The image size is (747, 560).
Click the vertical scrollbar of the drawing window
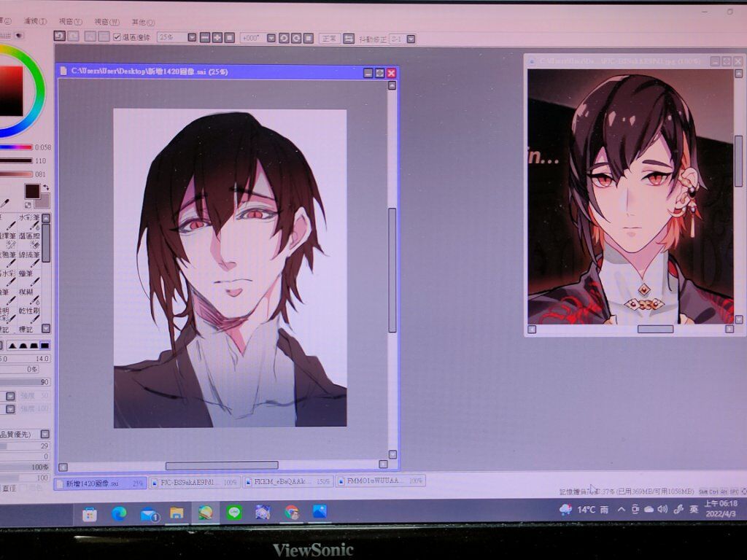[x=392, y=270]
